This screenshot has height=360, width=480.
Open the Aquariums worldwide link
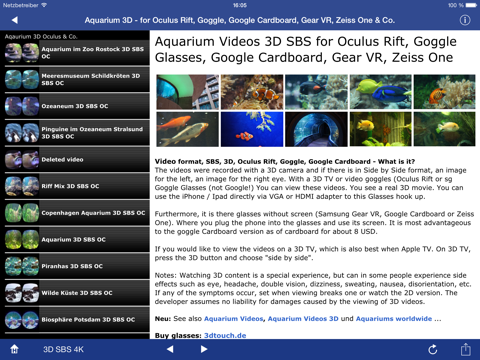coord(394,319)
